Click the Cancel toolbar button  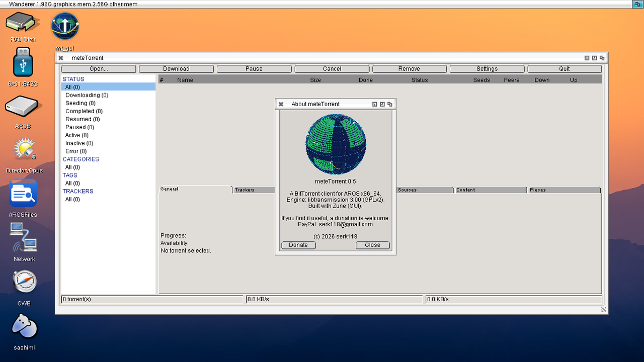[x=332, y=69]
